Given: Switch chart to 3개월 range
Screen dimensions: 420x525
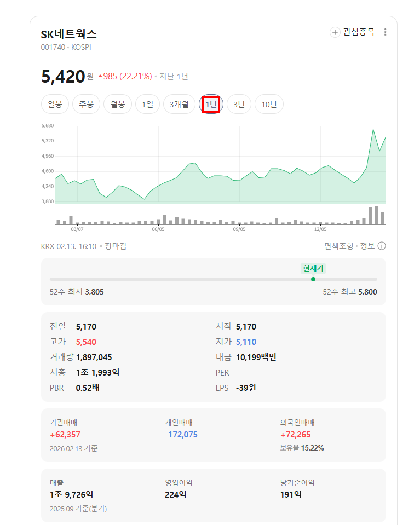Looking at the screenshot, I should point(179,105).
